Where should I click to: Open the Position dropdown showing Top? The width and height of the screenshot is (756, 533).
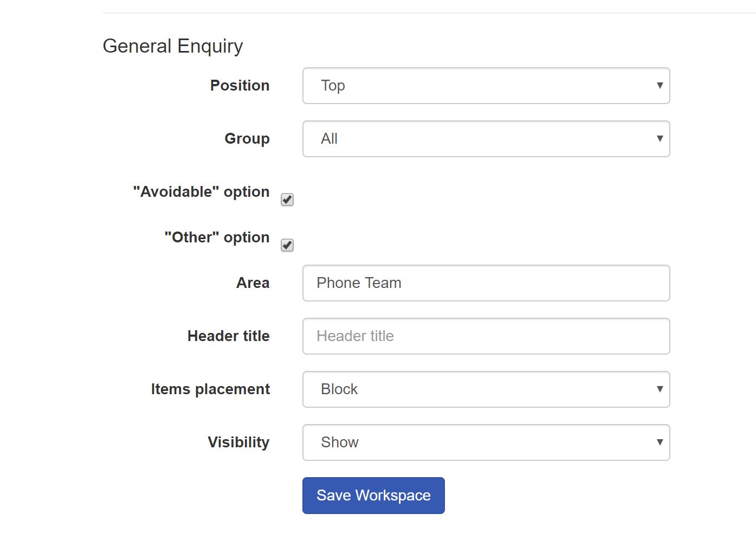tap(485, 86)
